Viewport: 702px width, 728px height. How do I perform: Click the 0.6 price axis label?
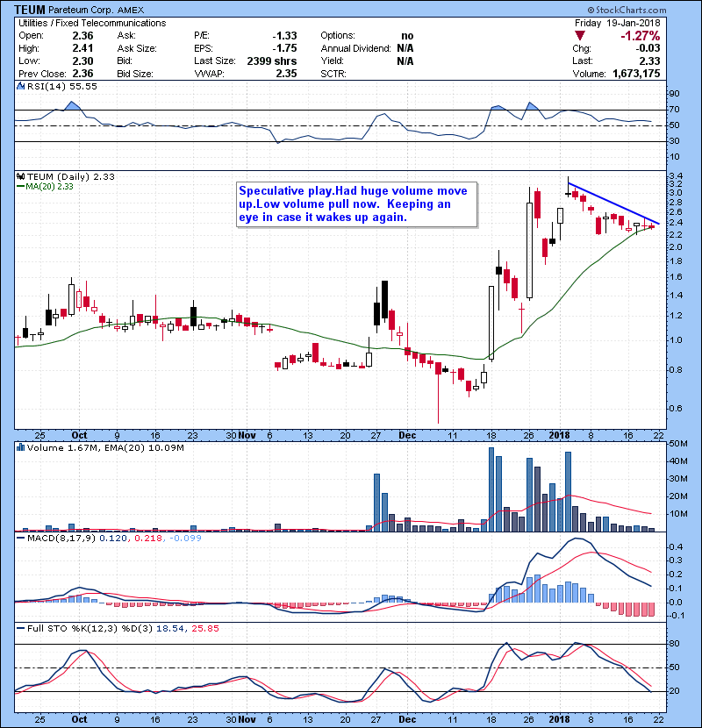[675, 409]
